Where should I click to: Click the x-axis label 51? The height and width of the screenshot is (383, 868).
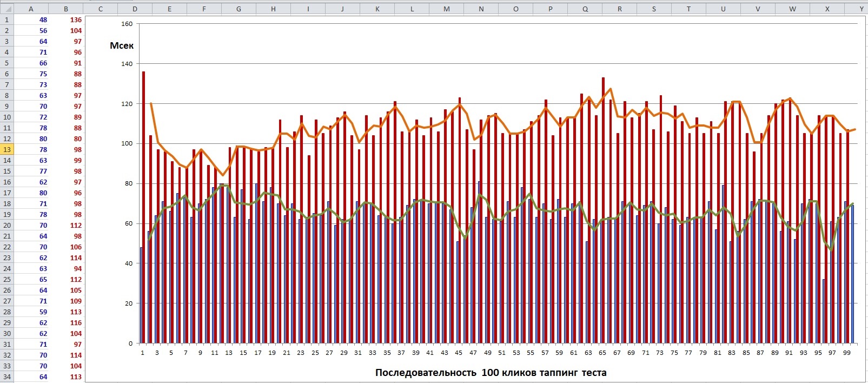tap(502, 353)
